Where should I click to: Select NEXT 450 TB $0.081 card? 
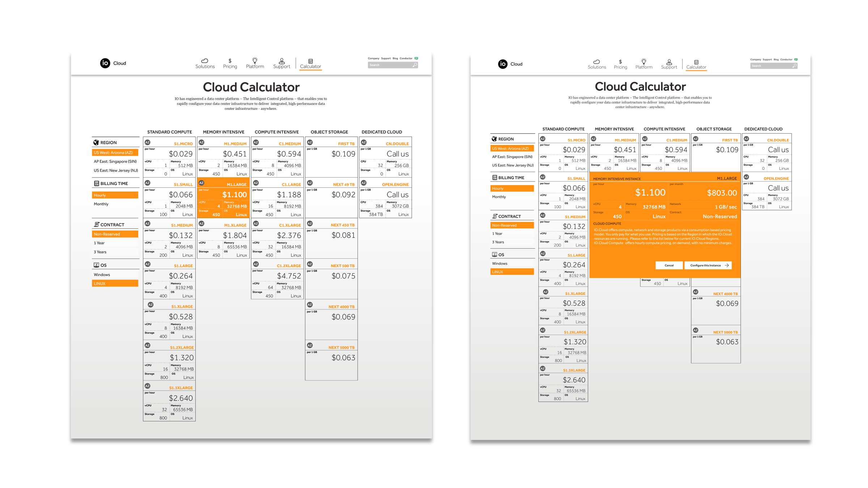pyautogui.click(x=331, y=238)
